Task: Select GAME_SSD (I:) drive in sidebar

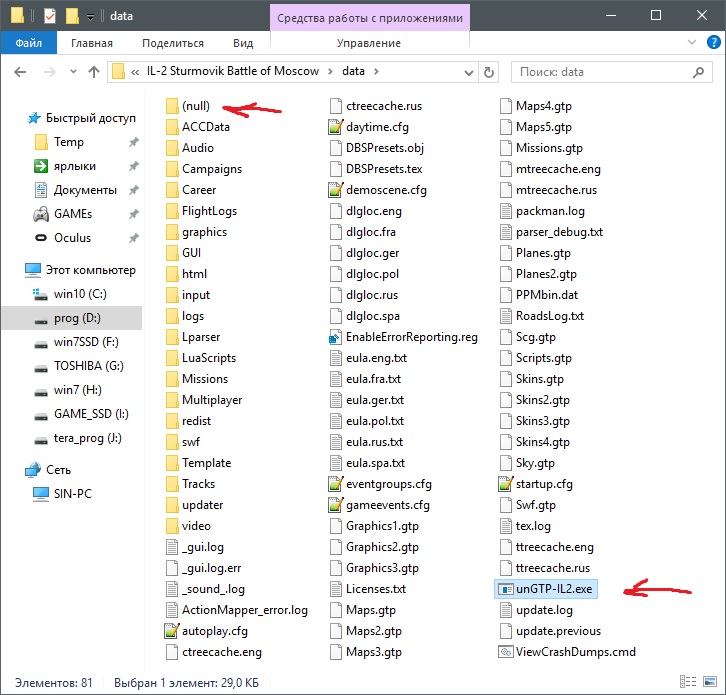Action: tap(91, 414)
